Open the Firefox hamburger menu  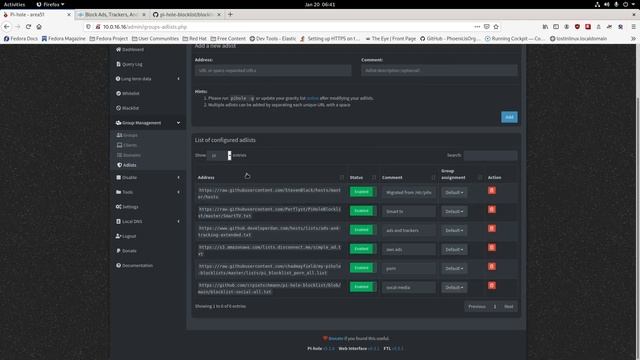tap(633, 27)
